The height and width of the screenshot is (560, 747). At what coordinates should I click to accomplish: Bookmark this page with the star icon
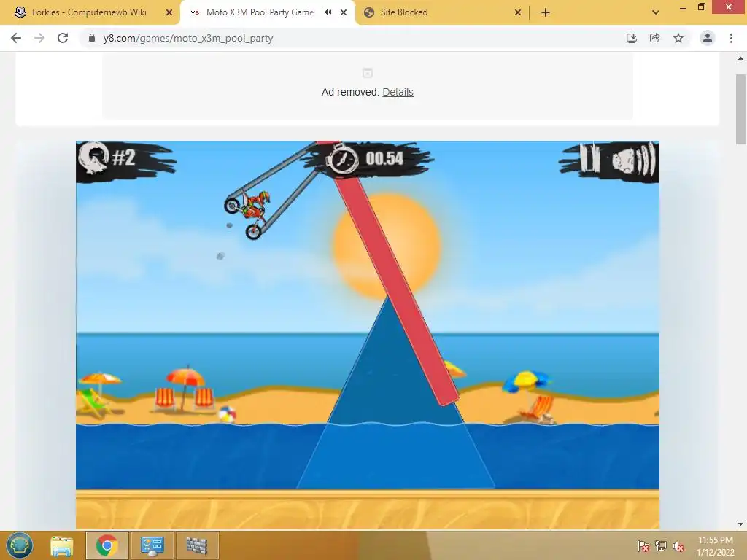click(x=678, y=38)
